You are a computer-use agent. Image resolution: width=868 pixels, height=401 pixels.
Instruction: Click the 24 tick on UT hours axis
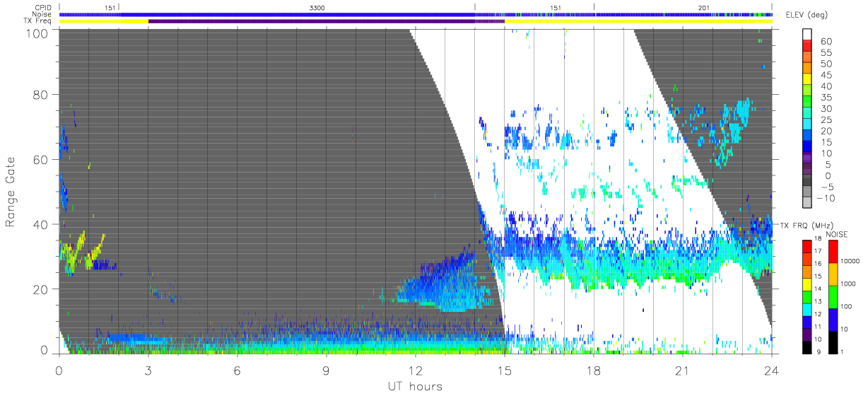pyautogui.click(x=771, y=371)
